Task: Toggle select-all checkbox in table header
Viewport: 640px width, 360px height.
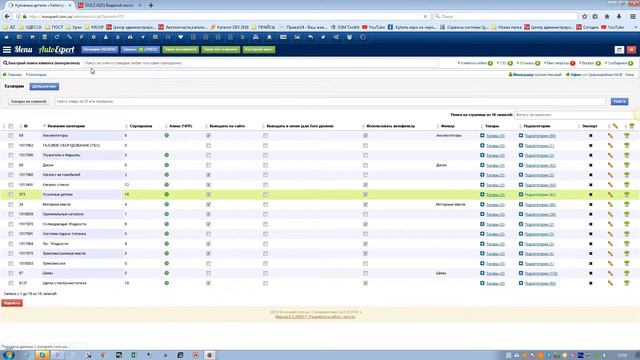Action: pos(11,126)
